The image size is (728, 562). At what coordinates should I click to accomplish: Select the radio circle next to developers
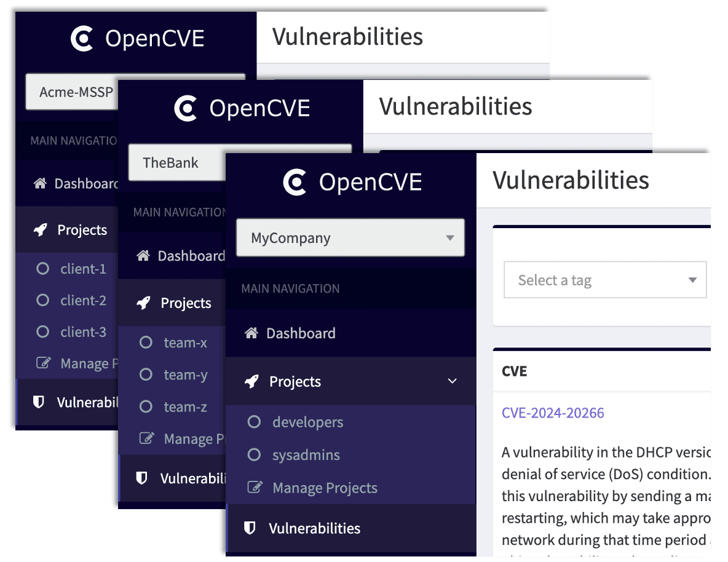coord(254,422)
